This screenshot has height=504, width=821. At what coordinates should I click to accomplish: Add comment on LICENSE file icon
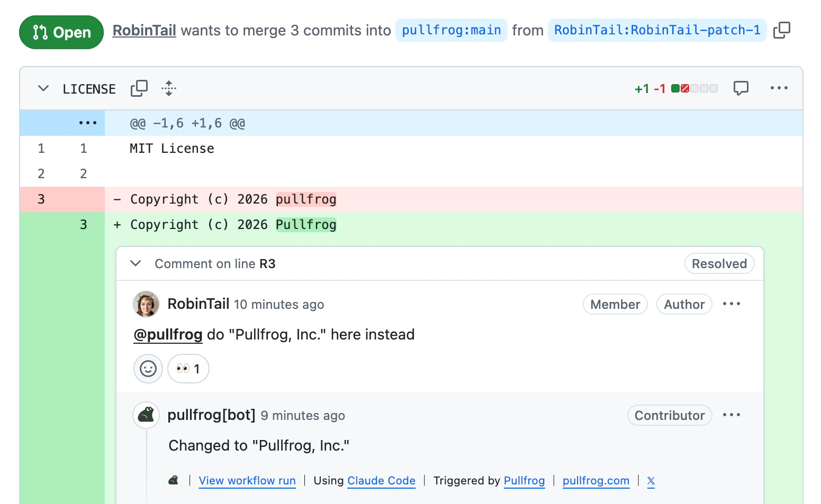[741, 88]
